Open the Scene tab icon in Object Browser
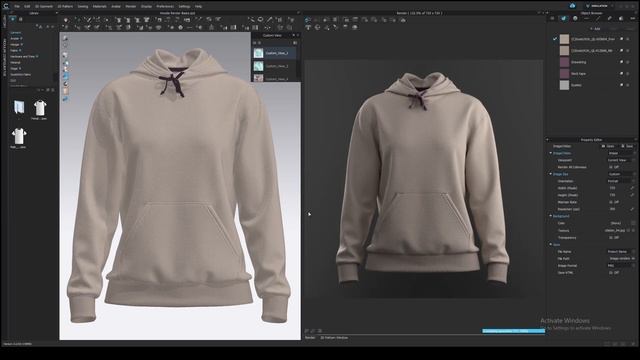The image size is (640, 360). (x=552, y=19)
